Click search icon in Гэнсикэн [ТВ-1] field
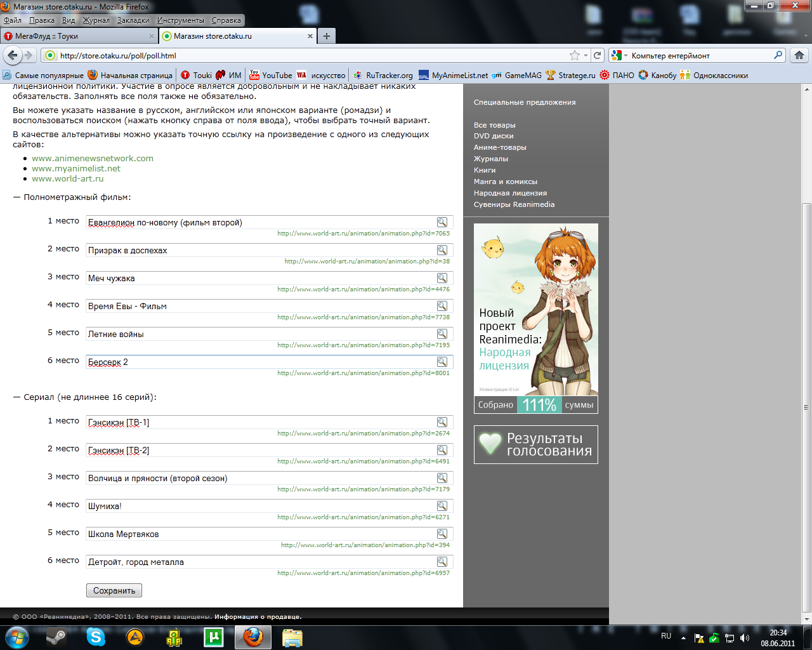 pyautogui.click(x=442, y=422)
